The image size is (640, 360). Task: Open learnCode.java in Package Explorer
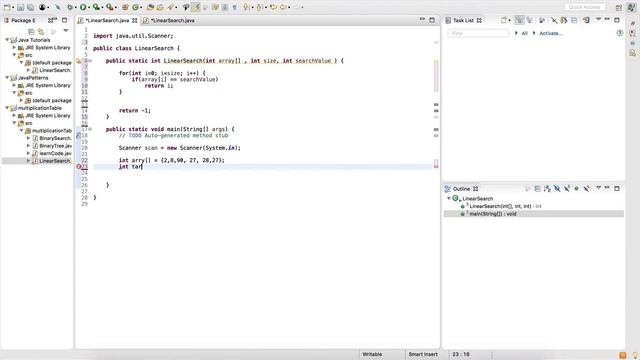(x=55, y=153)
